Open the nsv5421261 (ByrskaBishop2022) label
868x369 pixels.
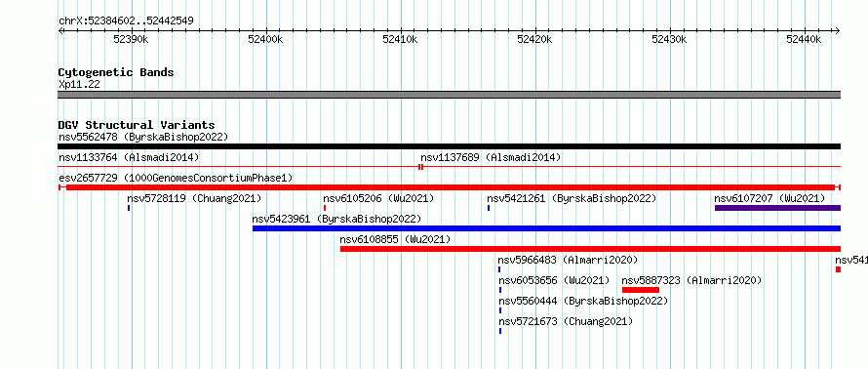click(572, 198)
